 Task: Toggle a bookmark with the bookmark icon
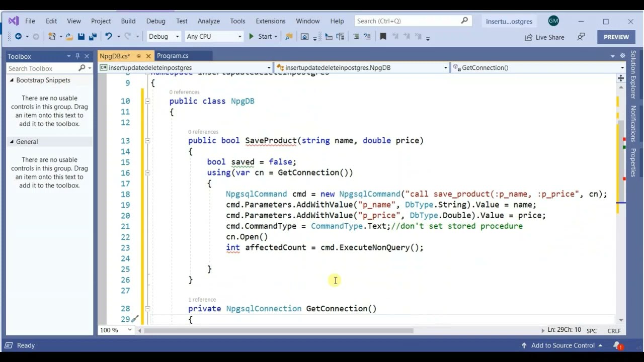pyautogui.click(x=383, y=36)
